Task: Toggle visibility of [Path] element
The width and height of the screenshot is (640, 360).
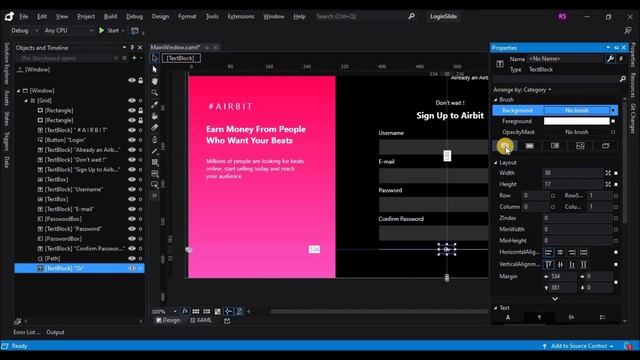Action: click(131, 258)
